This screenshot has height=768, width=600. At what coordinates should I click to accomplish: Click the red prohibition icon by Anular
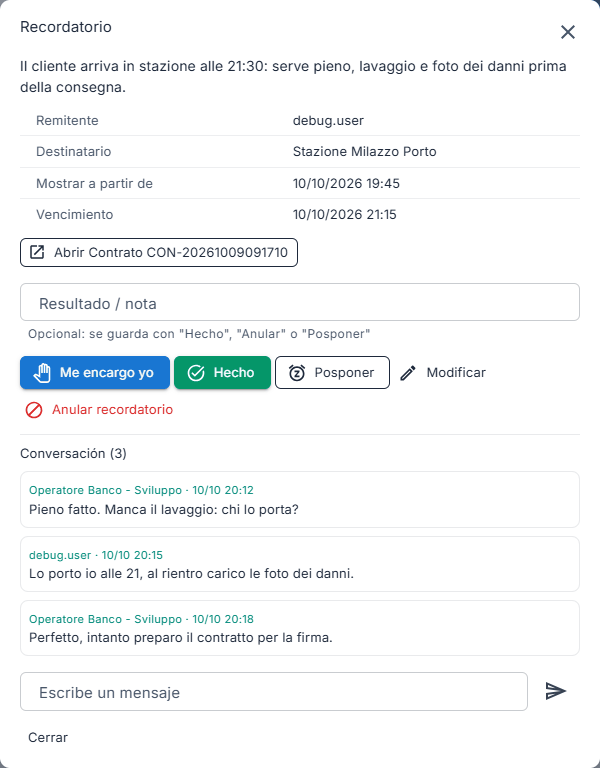pos(34,410)
